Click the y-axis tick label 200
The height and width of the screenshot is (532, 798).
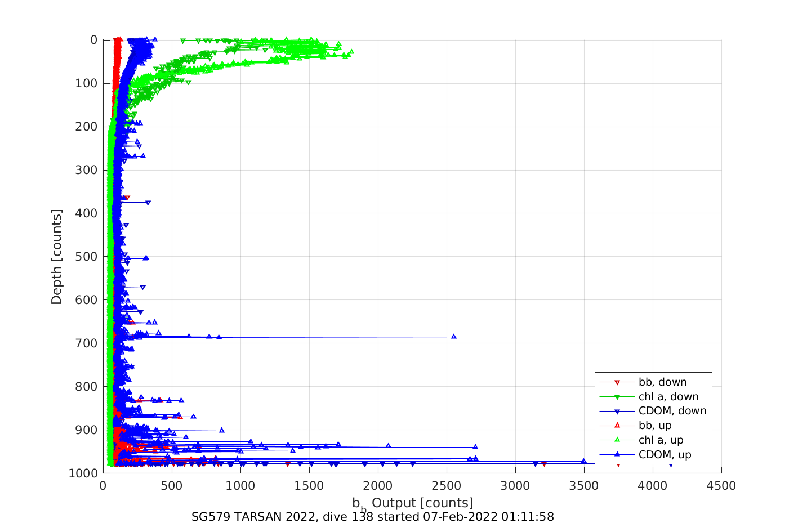(x=86, y=127)
